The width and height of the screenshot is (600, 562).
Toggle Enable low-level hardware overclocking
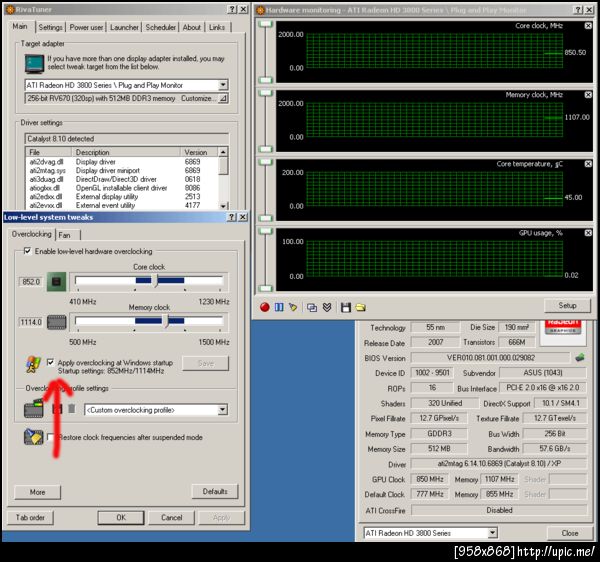pos(27,251)
